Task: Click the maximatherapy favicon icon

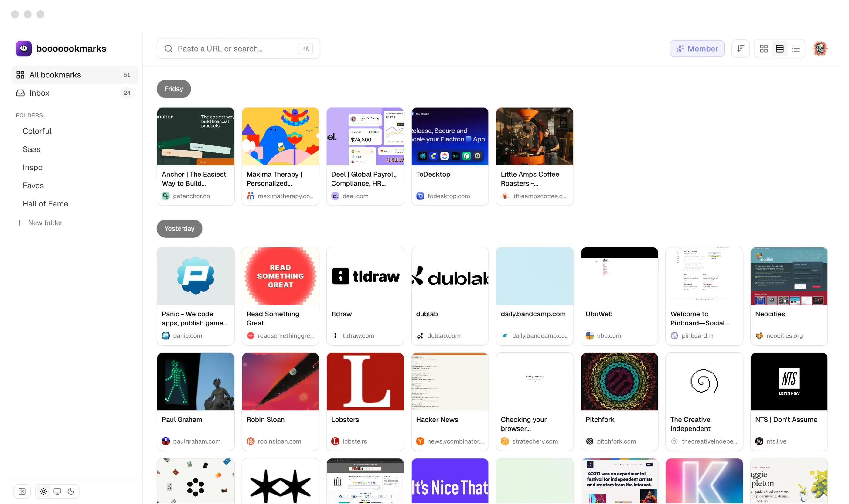Action: [x=250, y=196]
